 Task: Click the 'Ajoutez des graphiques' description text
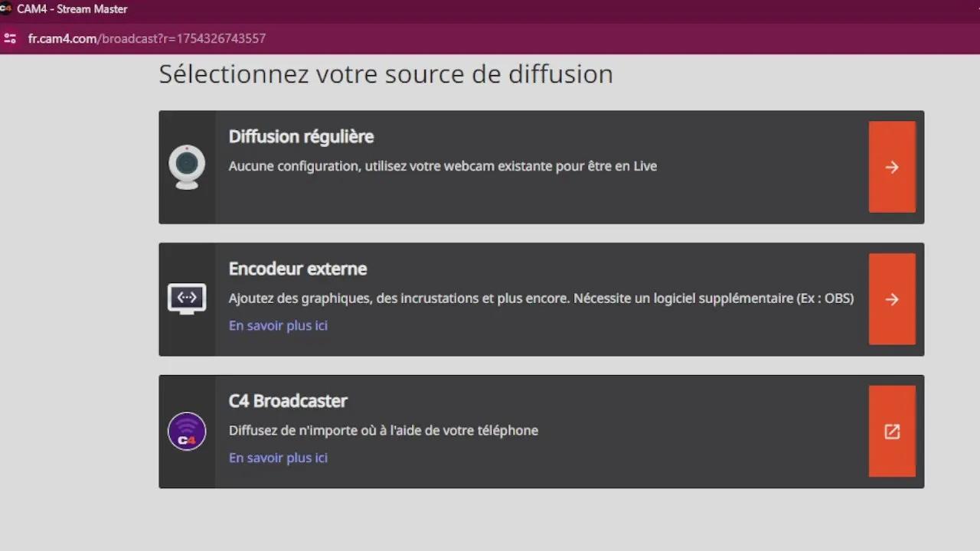tap(541, 298)
